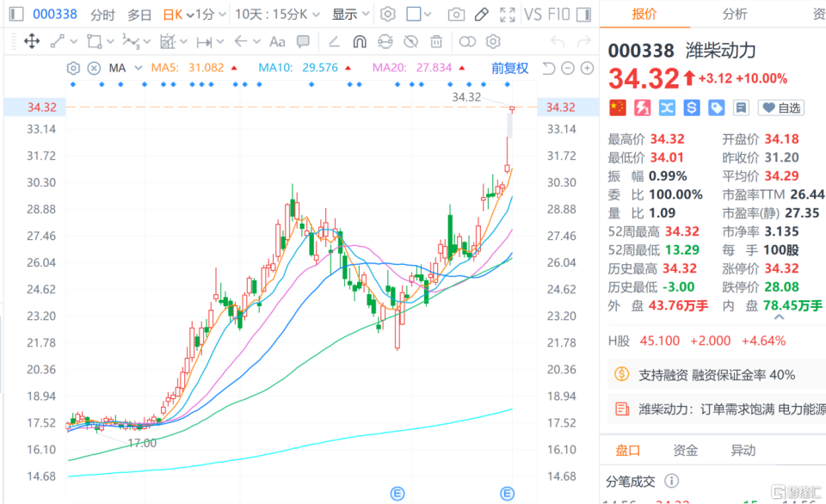Toggle the left sidebar panel icon
The image size is (826, 504).
(16, 15)
